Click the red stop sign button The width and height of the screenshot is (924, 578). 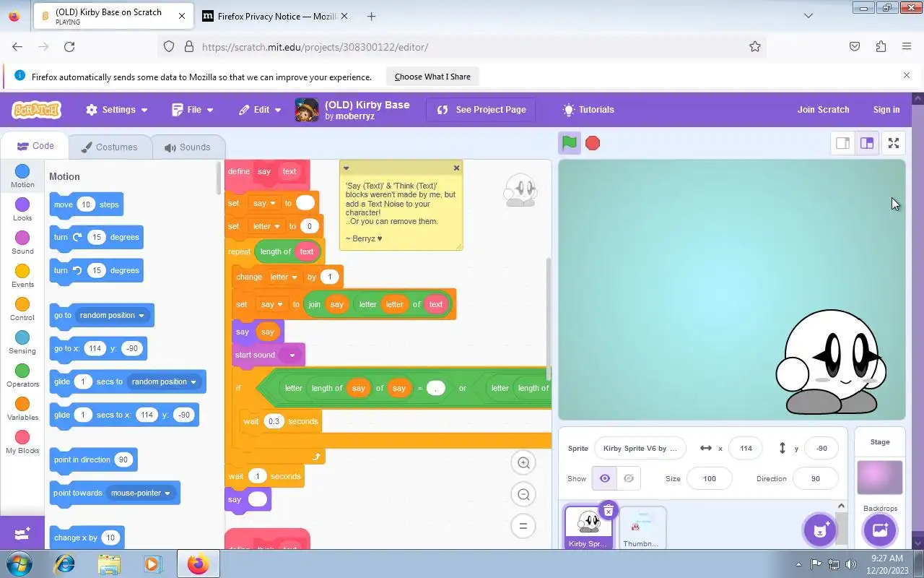tap(593, 143)
